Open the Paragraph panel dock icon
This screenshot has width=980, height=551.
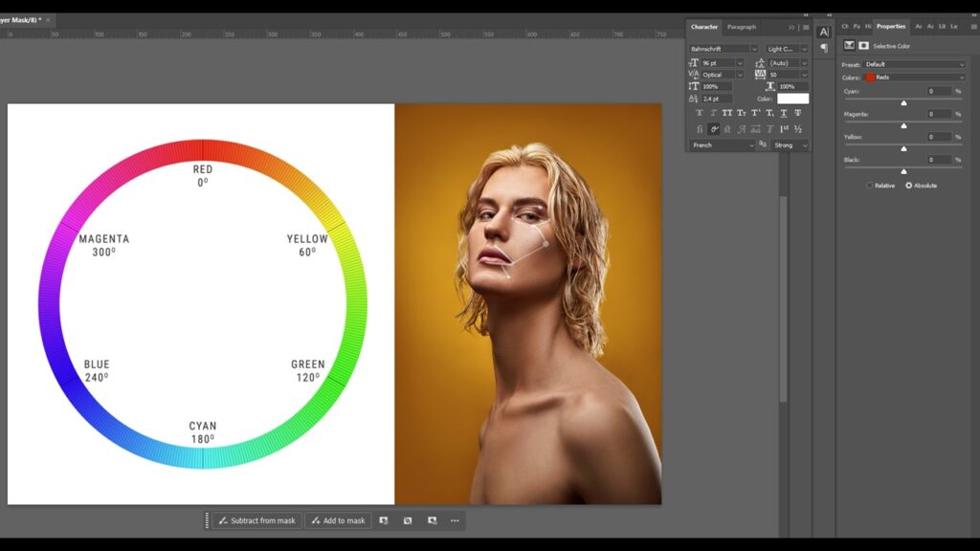[x=824, y=48]
